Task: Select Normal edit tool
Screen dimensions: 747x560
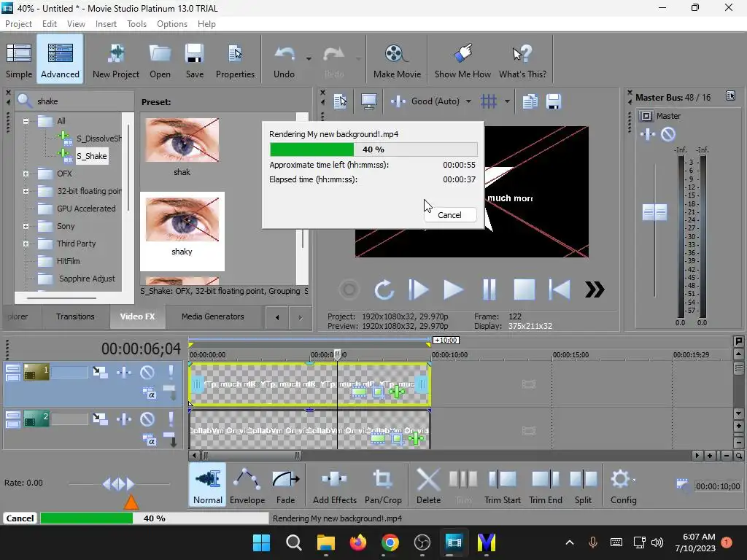Action: click(208, 485)
